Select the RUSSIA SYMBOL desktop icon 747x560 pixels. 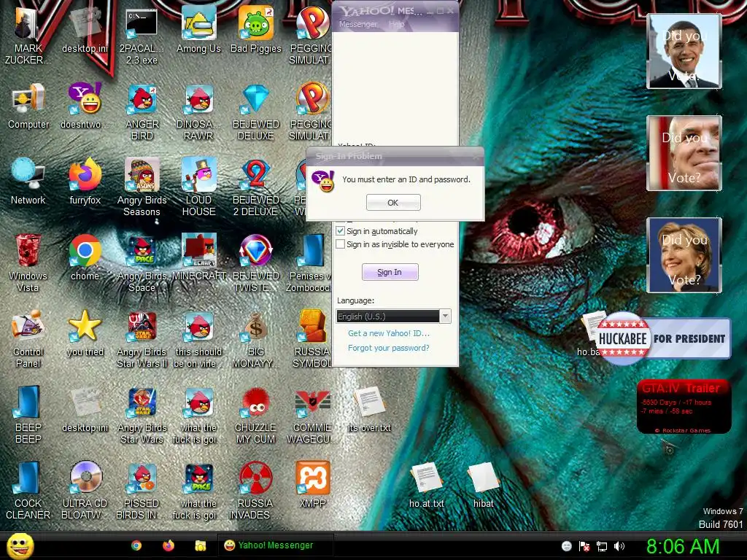312,339
